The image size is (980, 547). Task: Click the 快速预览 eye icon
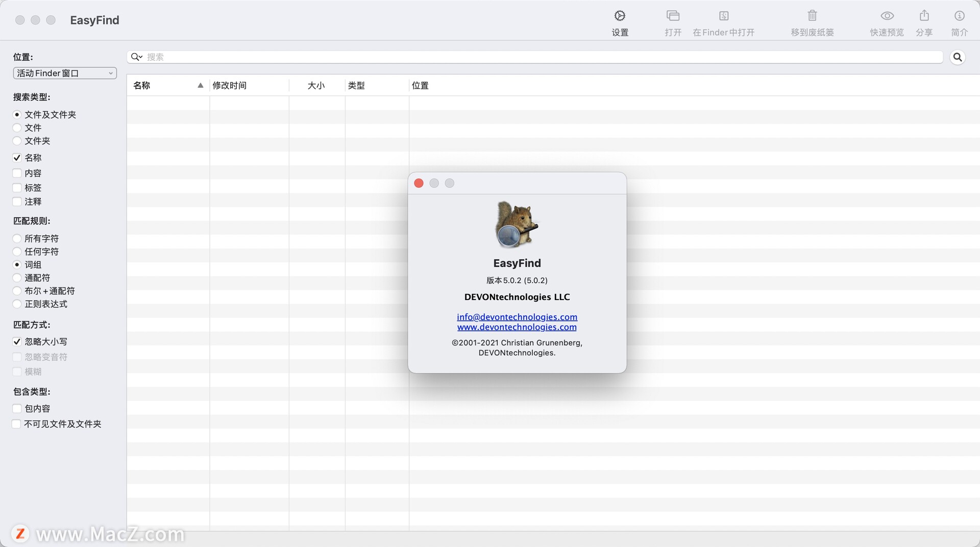coord(887,16)
